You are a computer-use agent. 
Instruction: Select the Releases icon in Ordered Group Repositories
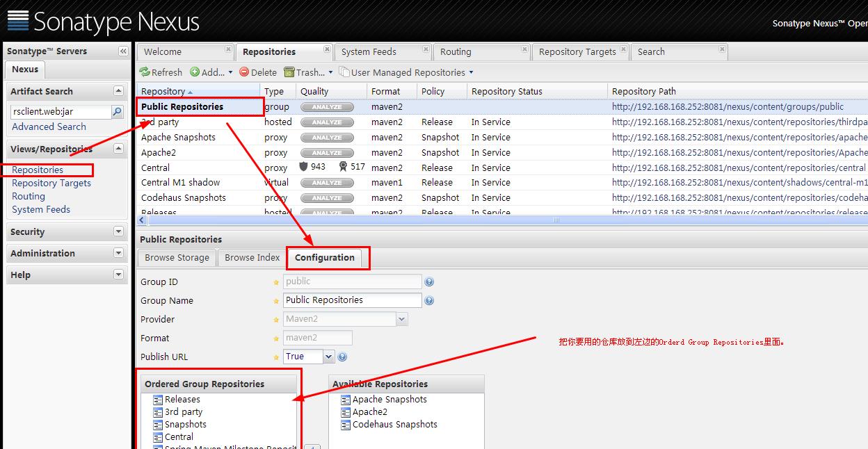click(x=158, y=400)
